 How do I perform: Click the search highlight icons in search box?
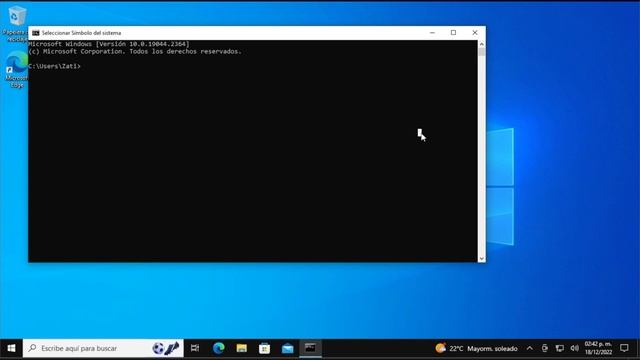point(166,348)
